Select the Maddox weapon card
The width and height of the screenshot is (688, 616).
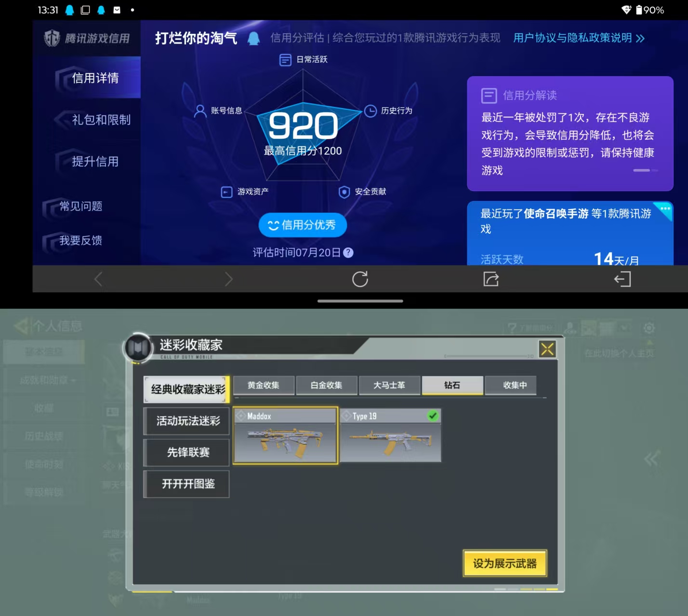click(x=285, y=435)
